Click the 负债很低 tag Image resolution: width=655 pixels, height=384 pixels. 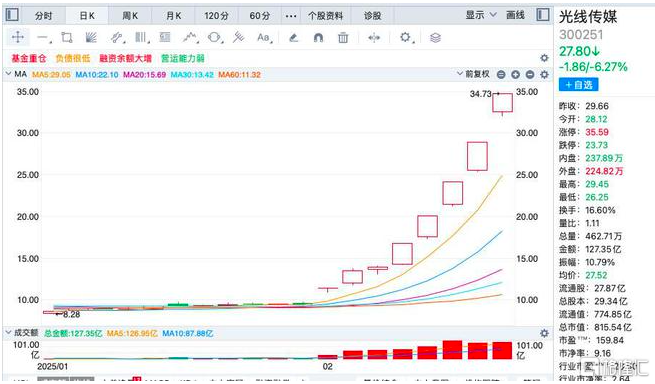click(73, 58)
